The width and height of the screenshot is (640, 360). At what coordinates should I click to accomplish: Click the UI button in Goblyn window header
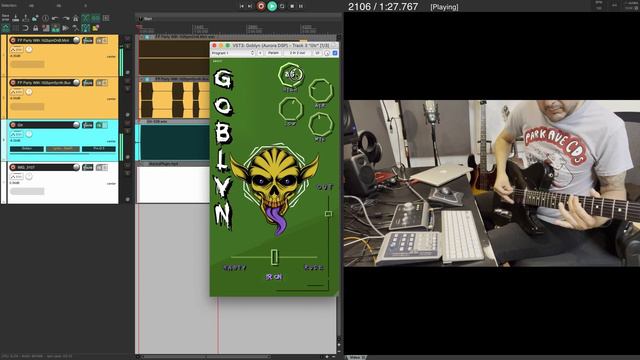coord(317,53)
